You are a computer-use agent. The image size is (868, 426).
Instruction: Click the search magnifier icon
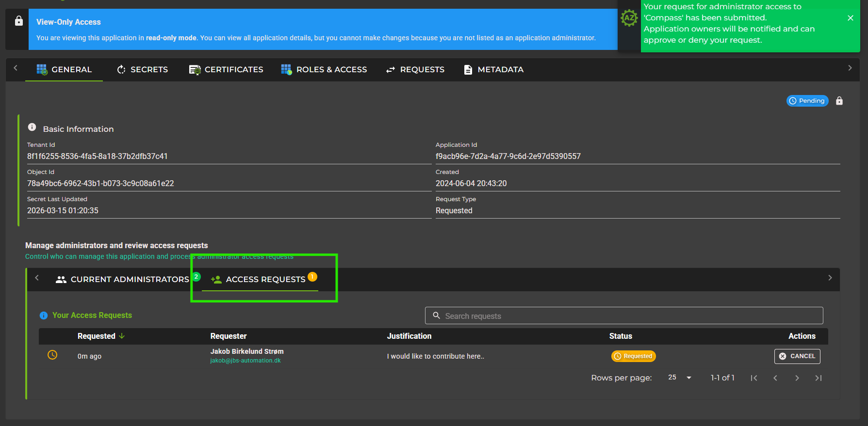(436, 316)
